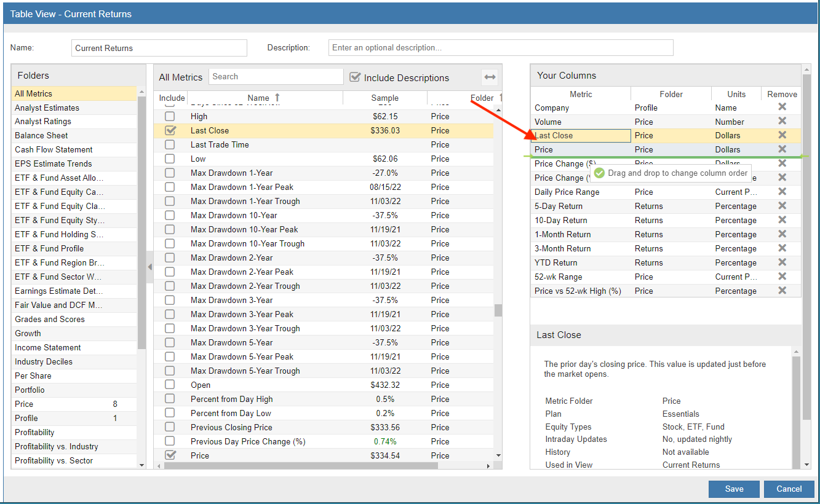Check the Open metric checkbox
Screen dimensions: 820x504
coord(170,385)
